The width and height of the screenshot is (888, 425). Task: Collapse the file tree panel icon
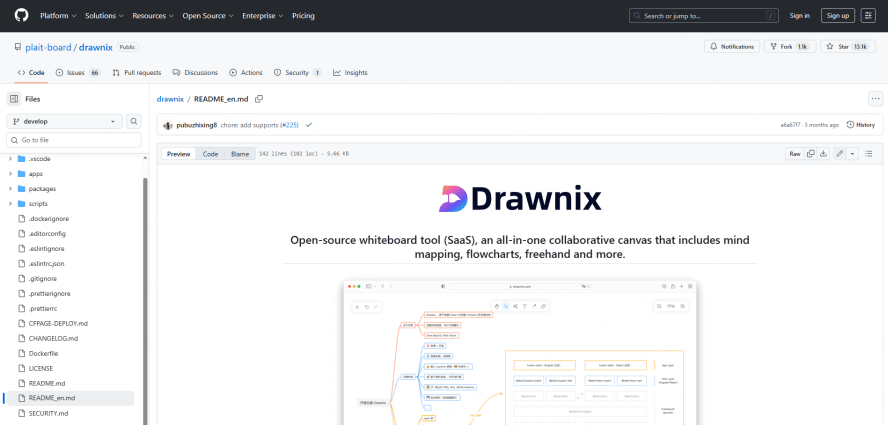point(14,99)
